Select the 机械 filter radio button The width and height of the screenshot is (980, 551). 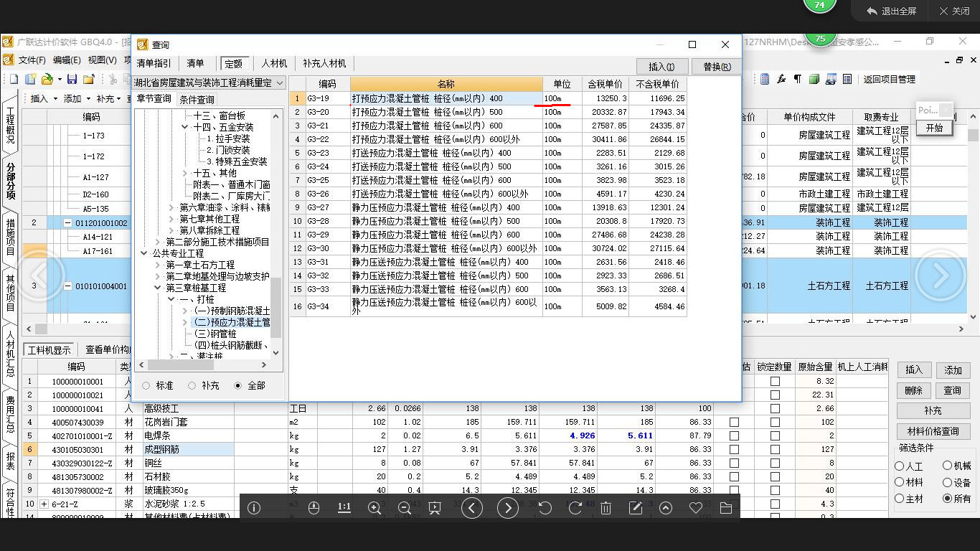click(947, 466)
